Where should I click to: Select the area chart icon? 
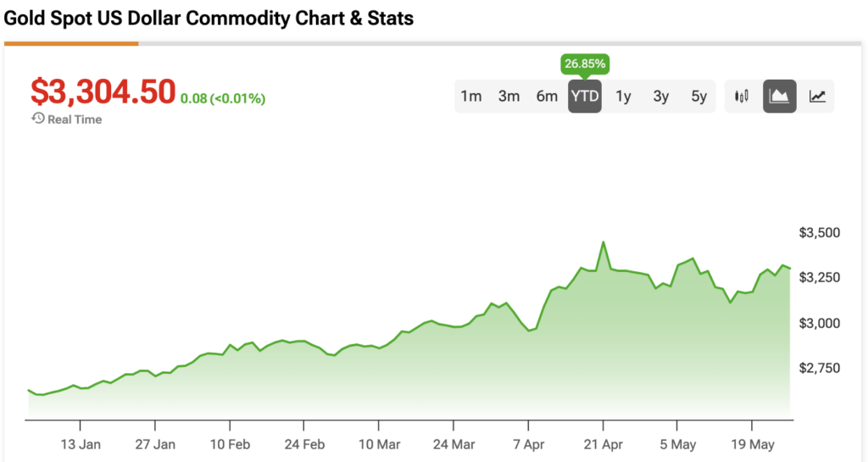coord(779,96)
